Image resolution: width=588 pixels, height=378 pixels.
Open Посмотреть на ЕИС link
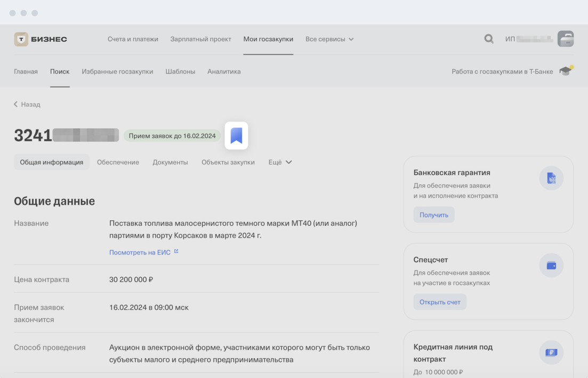tap(140, 252)
